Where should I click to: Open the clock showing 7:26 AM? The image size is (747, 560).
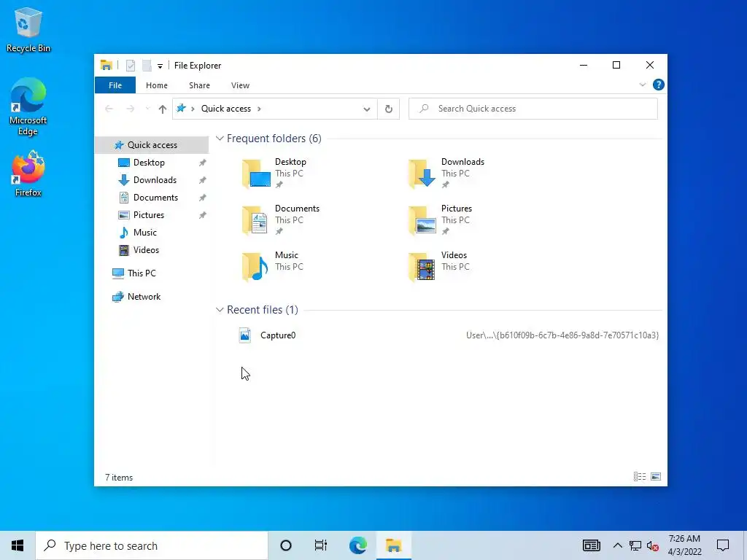684,545
